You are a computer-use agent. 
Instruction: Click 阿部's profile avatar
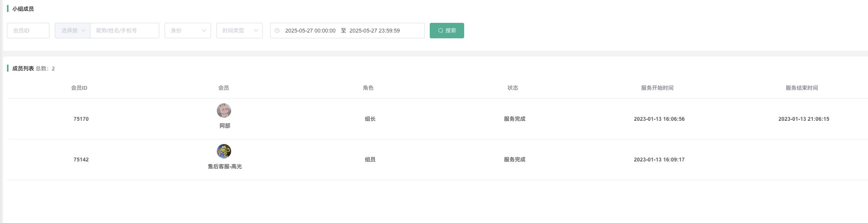[x=224, y=111]
